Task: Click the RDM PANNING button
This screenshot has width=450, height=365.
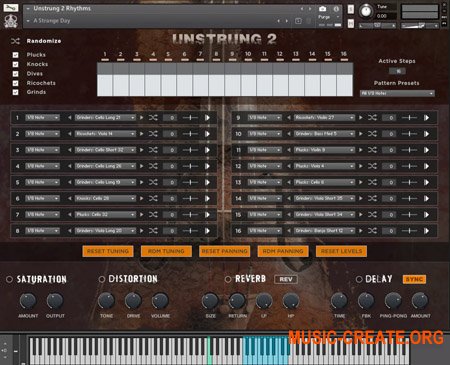Action: (283, 251)
